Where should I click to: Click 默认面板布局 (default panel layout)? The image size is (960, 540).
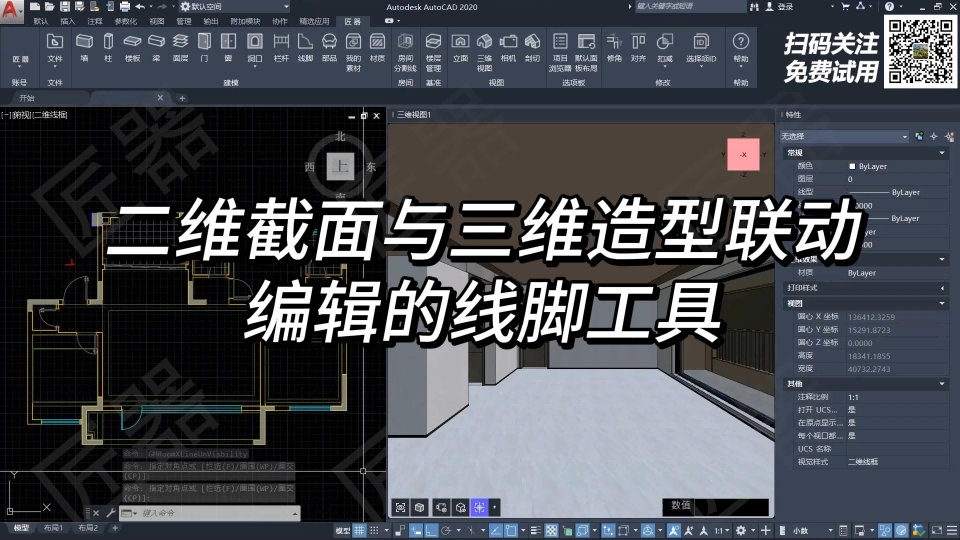[587, 52]
